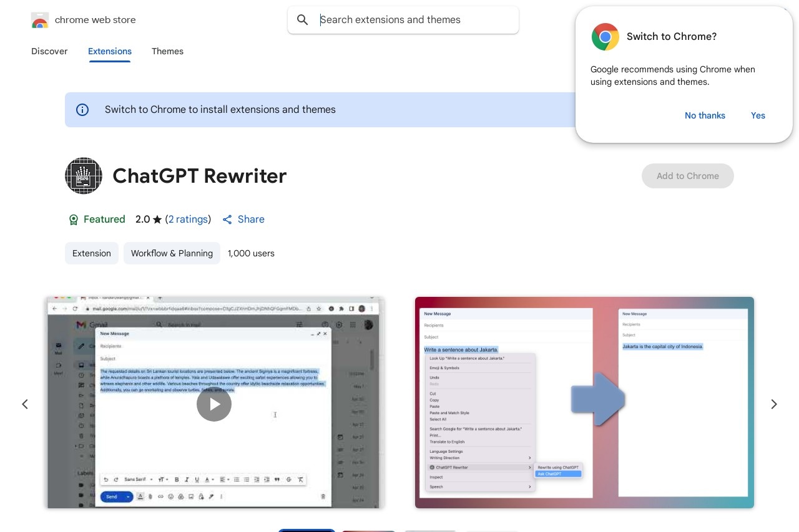Select the Extensions tab
The width and height of the screenshot is (799, 532).
coord(110,51)
